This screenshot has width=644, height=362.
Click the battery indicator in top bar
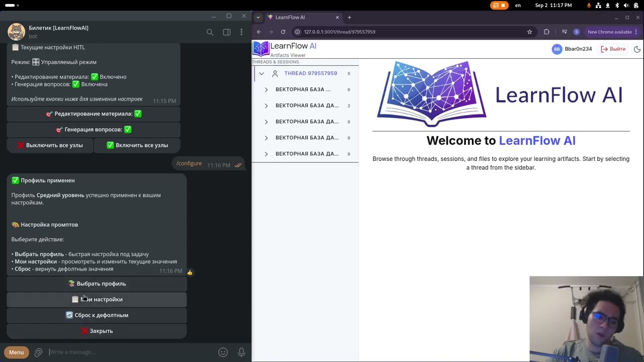coord(636,5)
